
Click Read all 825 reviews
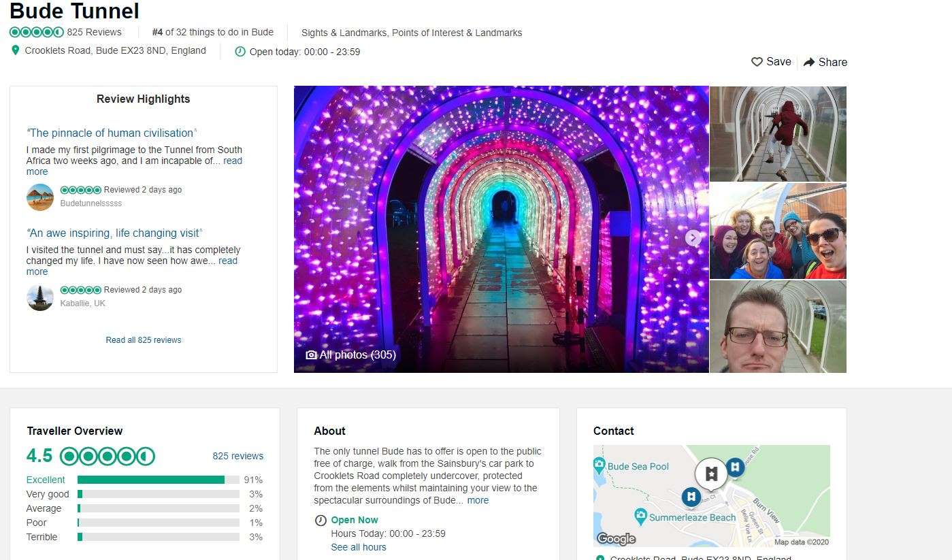[144, 340]
